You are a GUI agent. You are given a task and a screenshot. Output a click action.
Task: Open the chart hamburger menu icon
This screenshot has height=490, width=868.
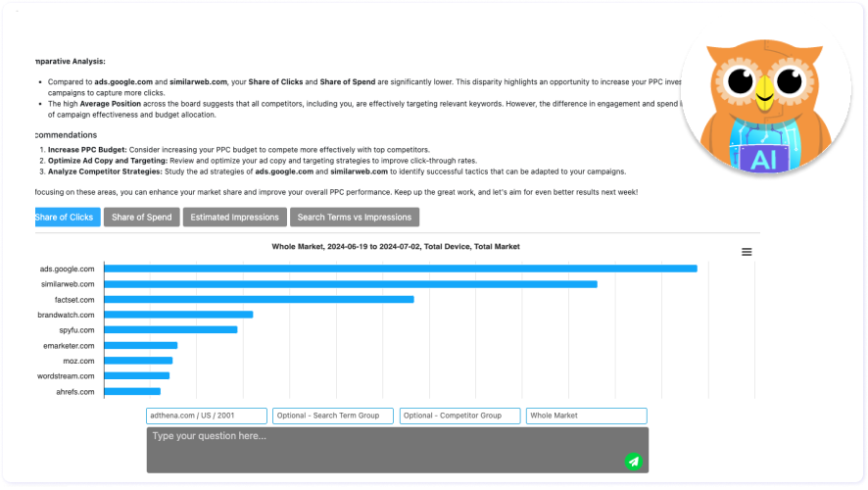[x=747, y=252]
